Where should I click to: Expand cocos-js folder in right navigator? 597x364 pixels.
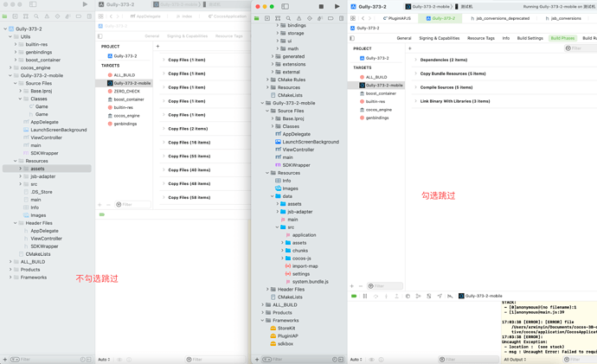tap(282, 259)
